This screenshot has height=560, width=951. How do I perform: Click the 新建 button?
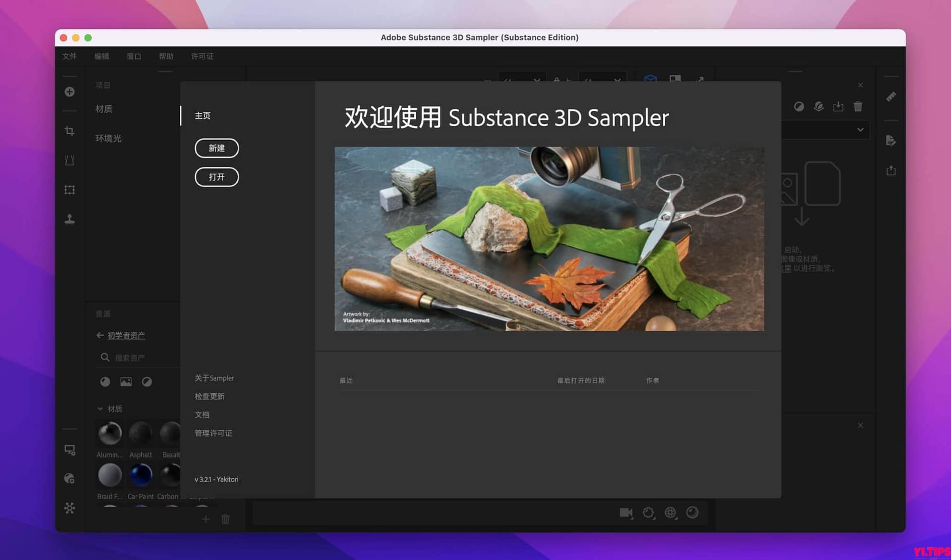click(216, 148)
